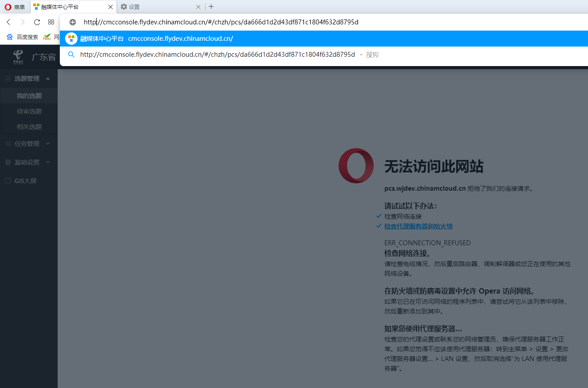Select 相关选题 in the sidebar
Screen dimensions: 588x388
click(29, 127)
